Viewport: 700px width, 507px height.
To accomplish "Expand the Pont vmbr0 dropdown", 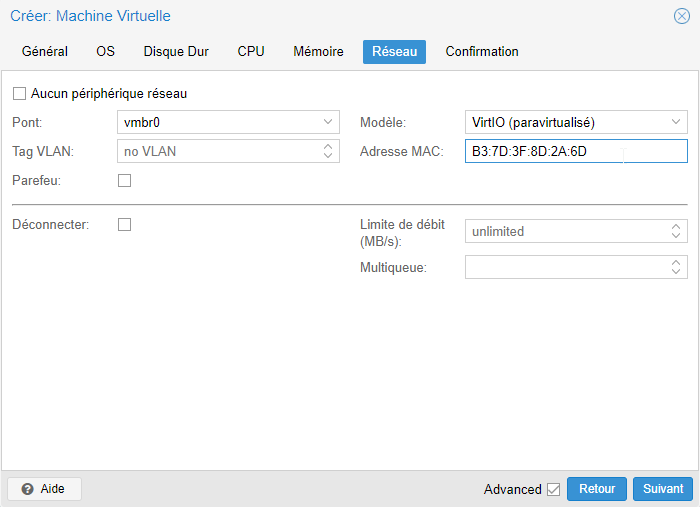I will tap(328, 122).
